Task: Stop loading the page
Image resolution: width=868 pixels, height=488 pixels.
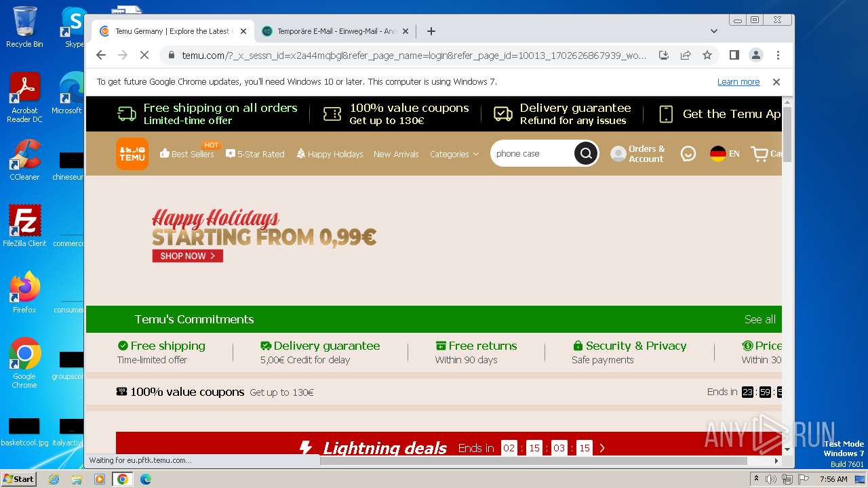Action: (144, 56)
